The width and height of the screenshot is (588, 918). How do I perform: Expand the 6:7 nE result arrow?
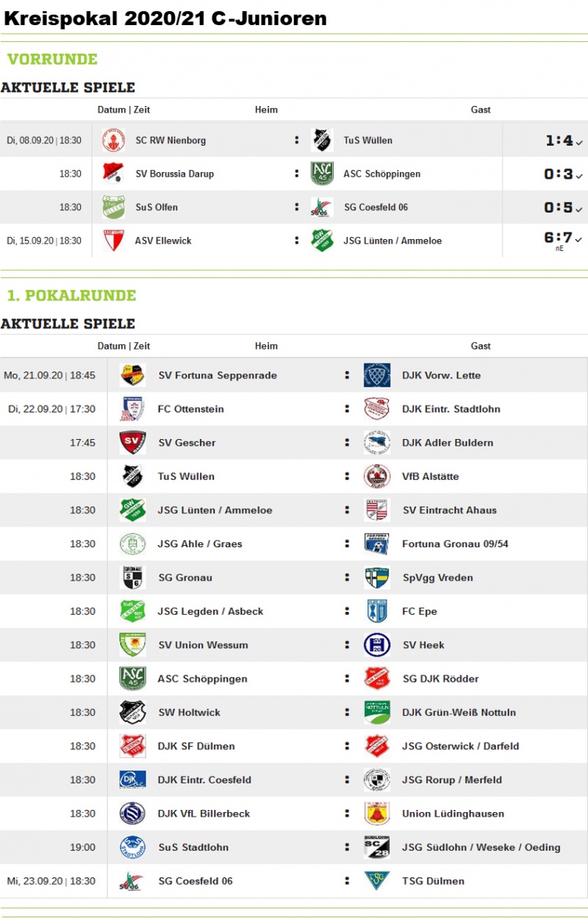click(x=579, y=240)
